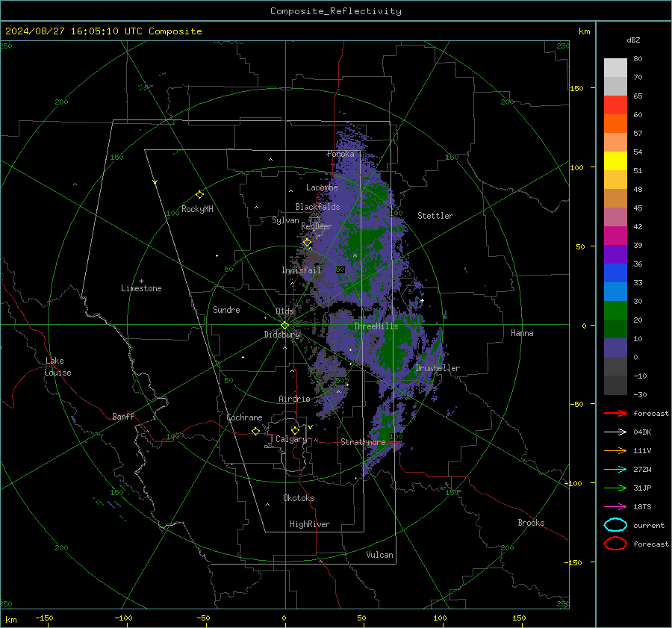
Task: Click the Olds town label
Action: (284, 311)
